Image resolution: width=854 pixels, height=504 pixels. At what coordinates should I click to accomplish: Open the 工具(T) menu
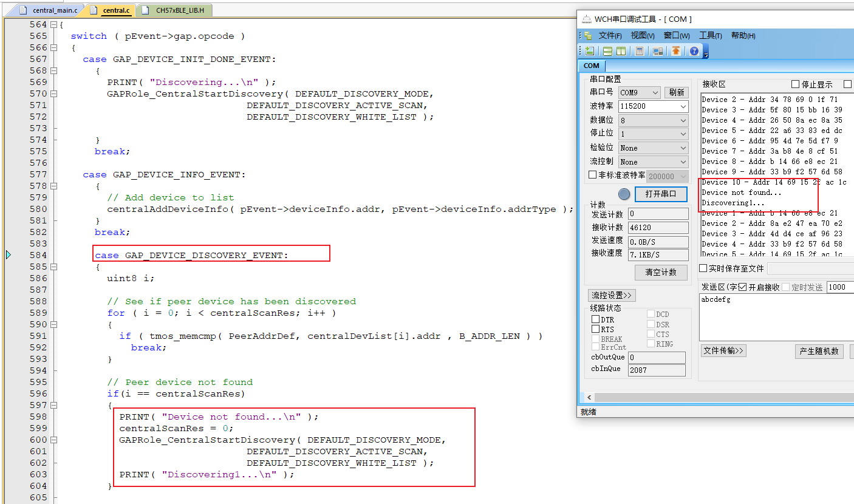coord(710,36)
